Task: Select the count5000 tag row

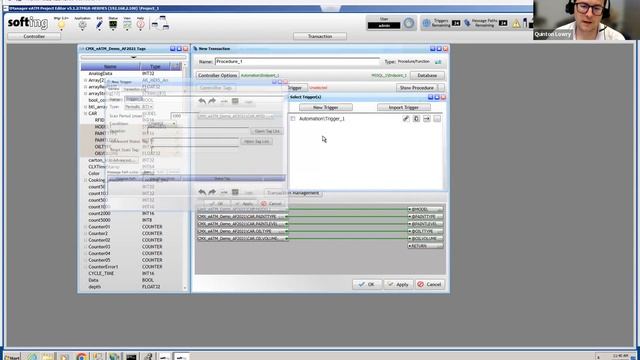Action: (x=131, y=220)
